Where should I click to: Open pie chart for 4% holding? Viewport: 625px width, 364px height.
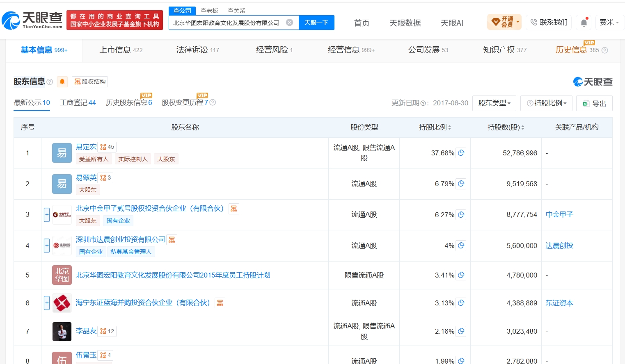click(461, 246)
